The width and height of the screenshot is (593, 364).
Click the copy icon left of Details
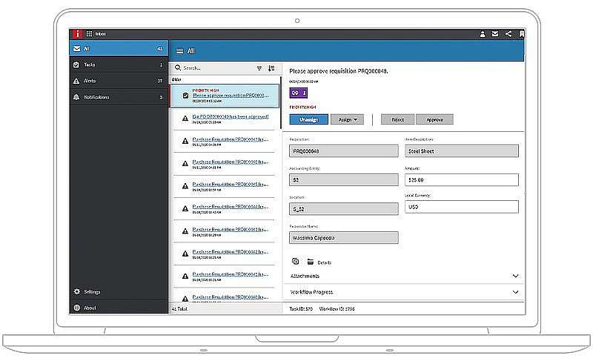(x=296, y=262)
